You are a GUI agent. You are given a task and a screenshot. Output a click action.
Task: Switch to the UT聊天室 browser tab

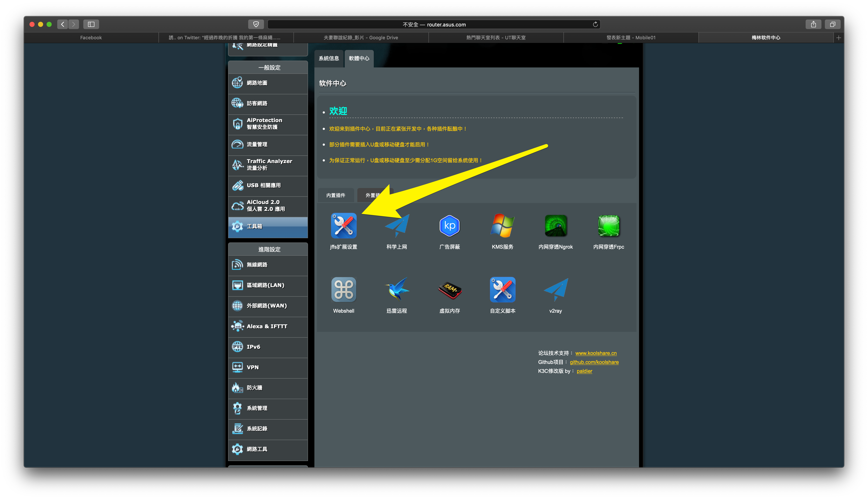496,38
